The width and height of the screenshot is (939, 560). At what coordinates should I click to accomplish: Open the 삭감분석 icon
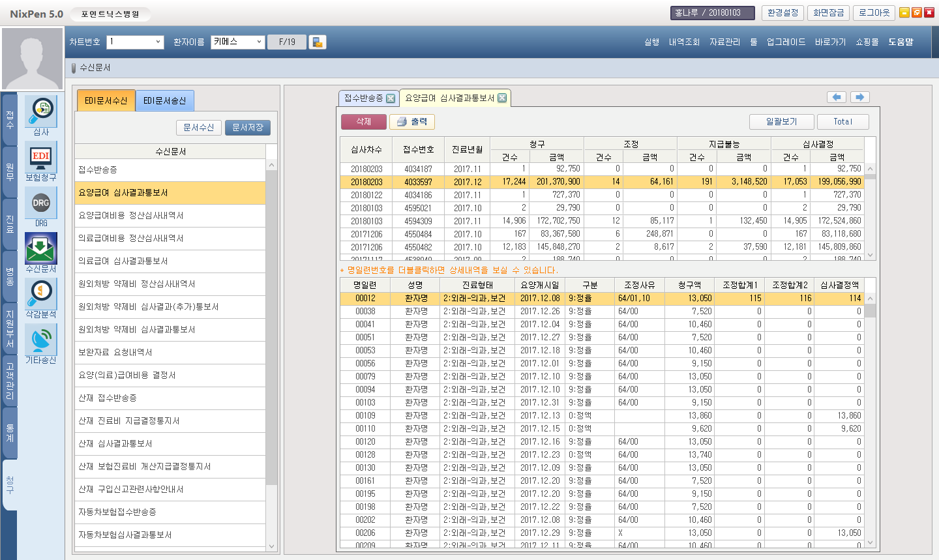[x=41, y=295]
